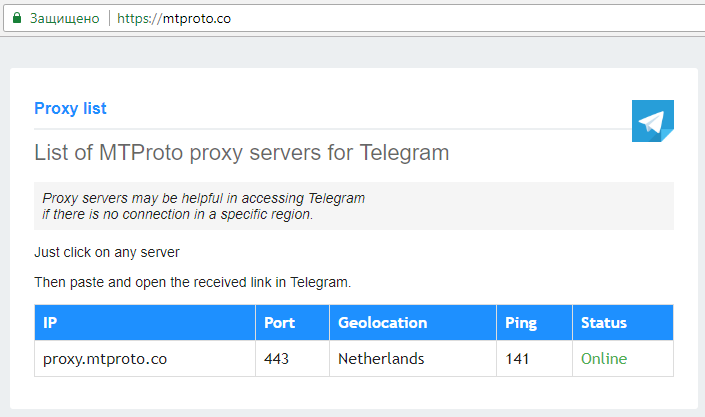Click the Netherlands geolocation cell
Viewport: 705px width, 417px height.
(x=413, y=359)
